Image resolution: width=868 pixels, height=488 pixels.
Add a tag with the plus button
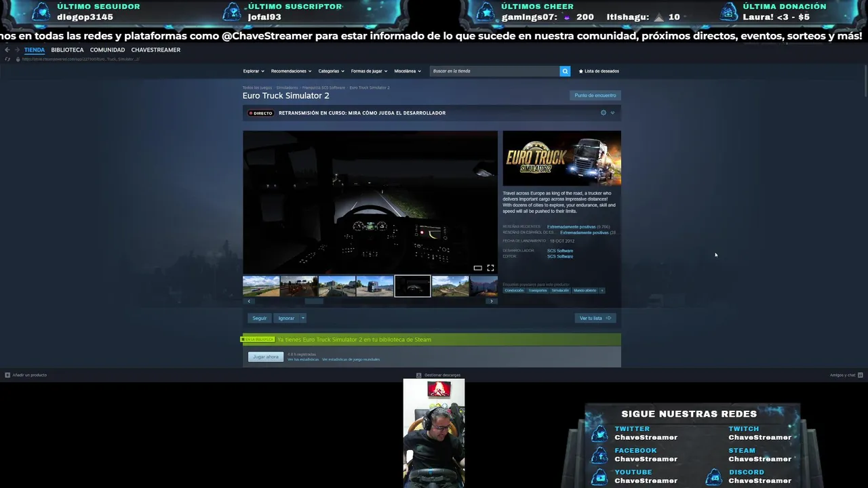point(601,290)
